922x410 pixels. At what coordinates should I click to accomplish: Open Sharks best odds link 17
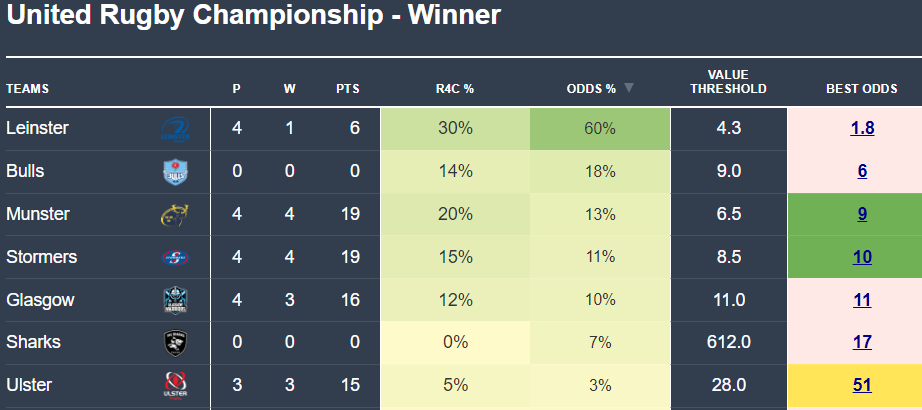click(862, 343)
